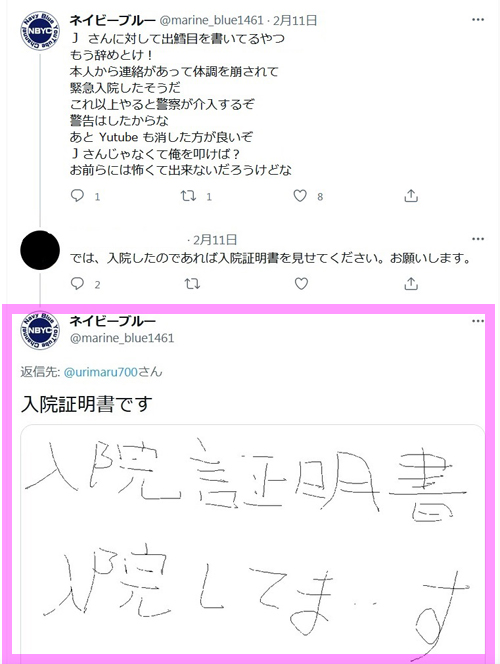Open reply icon on the 入院証明書 request tweet
Viewport: 500px width, 664px height.
click(77, 283)
